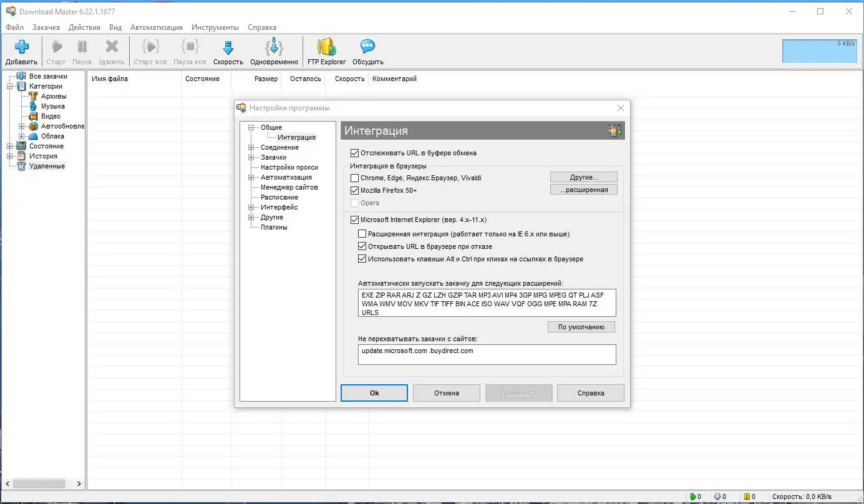Uncheck Microsoft Internet Explorer integration
The width and height of the screenshot is (864, 504).
[355, 220]
